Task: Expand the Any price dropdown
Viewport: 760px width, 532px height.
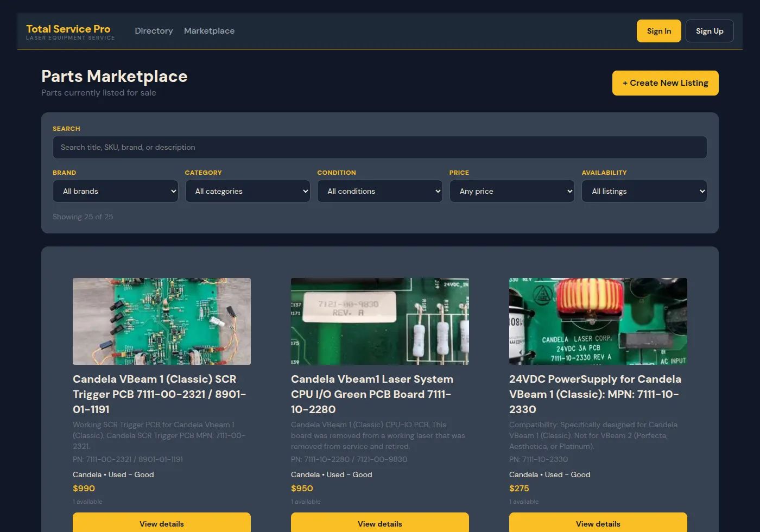Action: [512, 191]
